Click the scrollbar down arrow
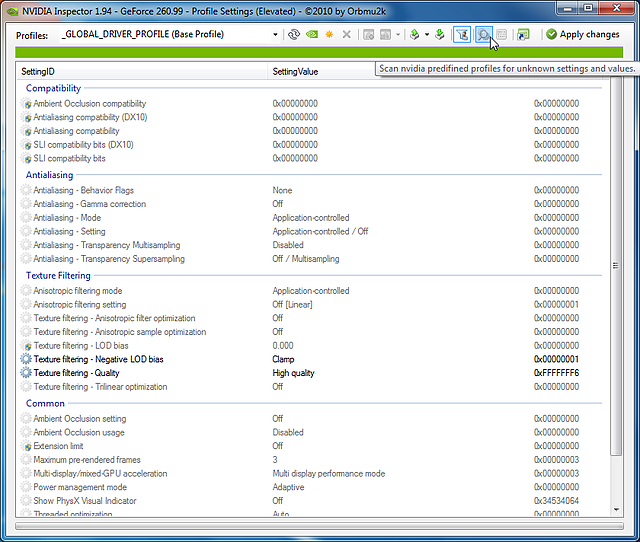 click(616, 510)
